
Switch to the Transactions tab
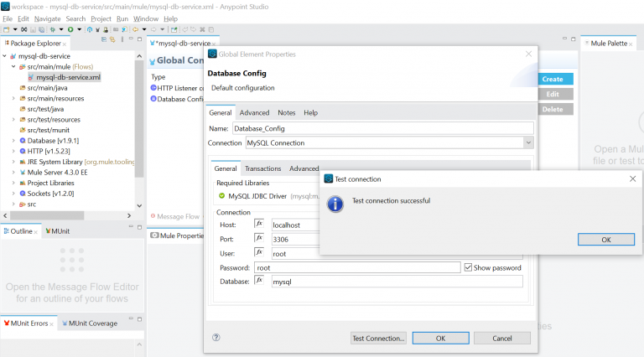click(x=262, y=168)
